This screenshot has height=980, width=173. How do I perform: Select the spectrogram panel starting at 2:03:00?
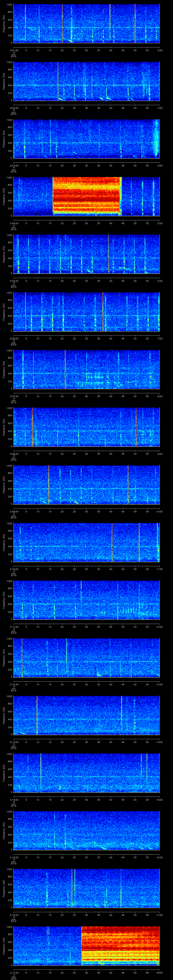click(x=86, y=139)
